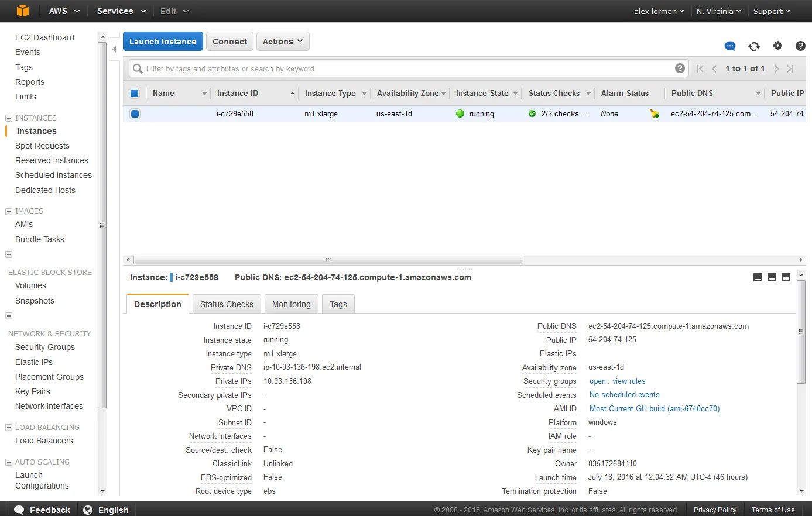Screen dimensions: 812x516
Task: Click the Feedback speech bubble icon
Action: tap(19, 510)
